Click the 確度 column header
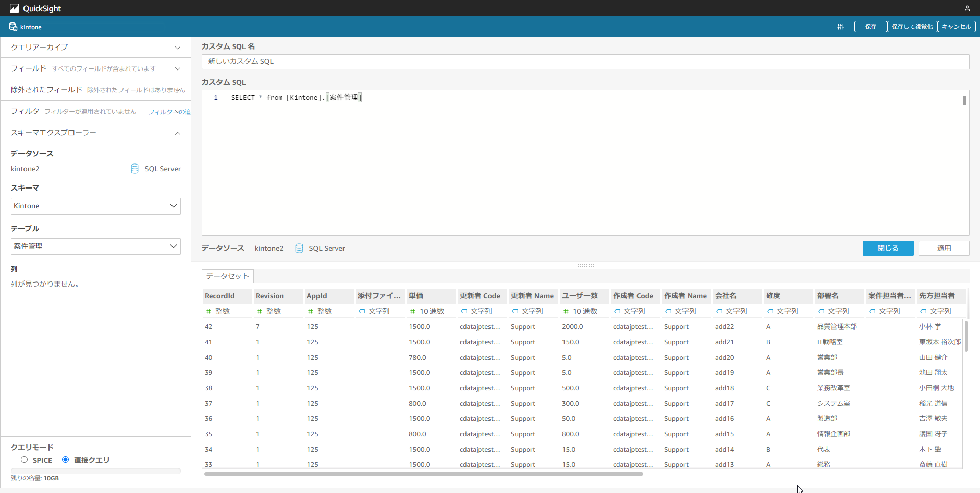980x493 pixels. pos(789,296)
